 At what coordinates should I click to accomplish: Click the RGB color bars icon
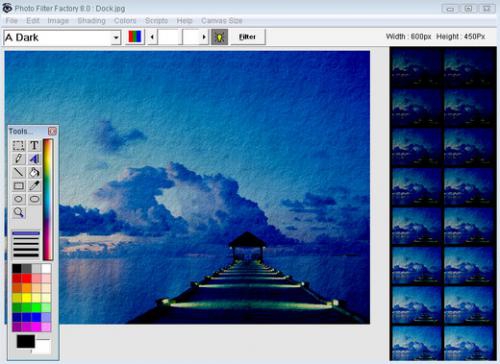click(135, 37)
